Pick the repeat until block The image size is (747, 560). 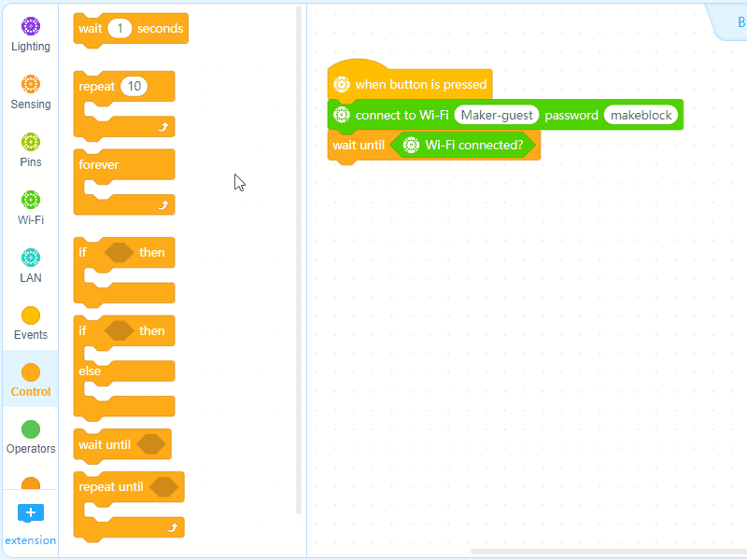pyautogui.click(x=129, y=506)
